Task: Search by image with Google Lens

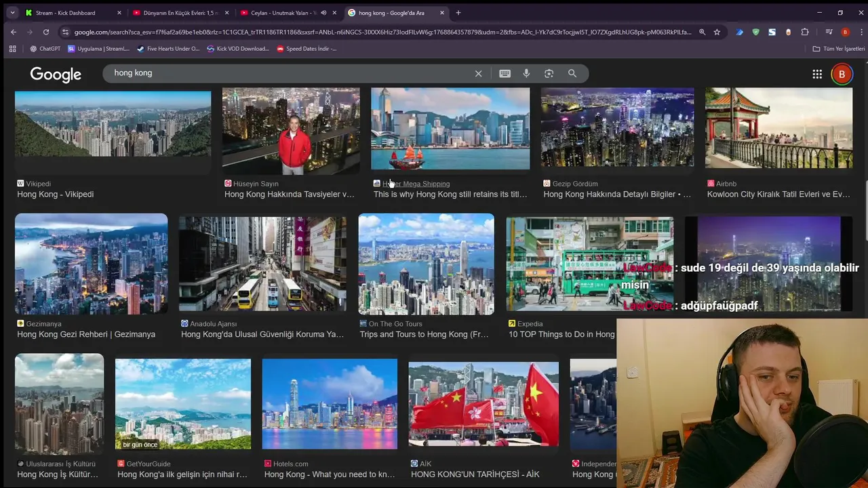Action: point(549,73)
